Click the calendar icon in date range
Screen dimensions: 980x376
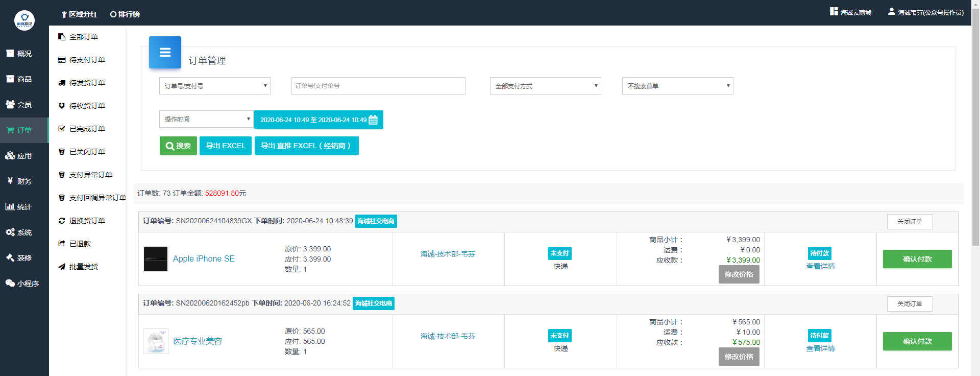click(x=373, y=120)
